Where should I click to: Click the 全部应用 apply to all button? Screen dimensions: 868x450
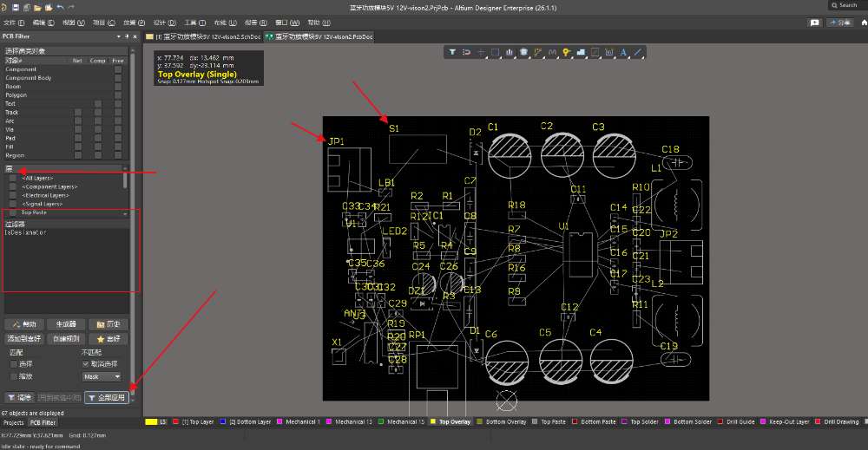point(107,397)
